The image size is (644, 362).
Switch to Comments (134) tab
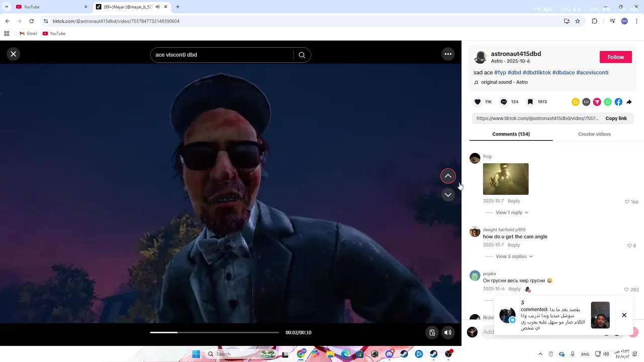coord(511,134)
